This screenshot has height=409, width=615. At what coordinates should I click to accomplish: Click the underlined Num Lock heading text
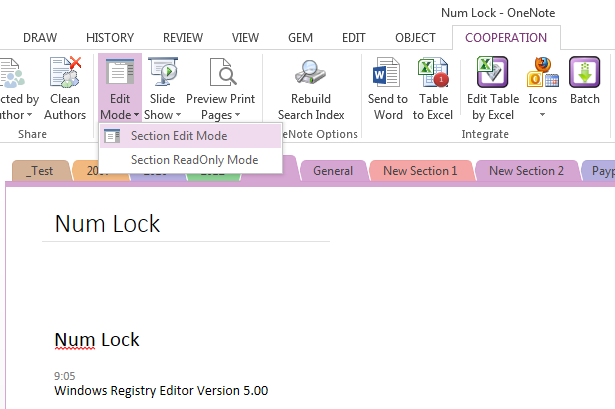click(x=97, y=340)
